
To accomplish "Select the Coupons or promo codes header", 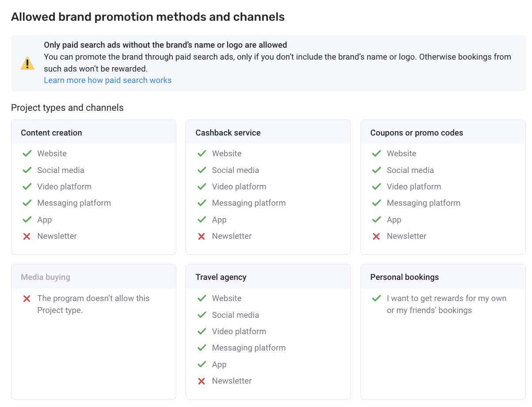I will point(417,133).
